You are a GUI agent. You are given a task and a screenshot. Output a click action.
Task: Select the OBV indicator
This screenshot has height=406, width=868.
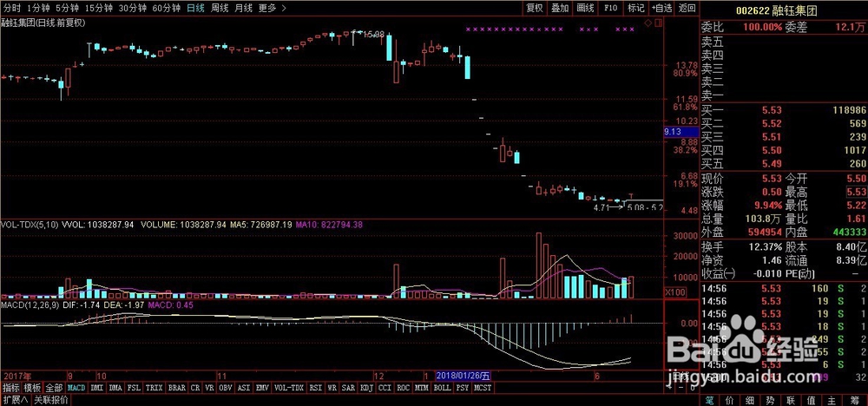point(227,388)
